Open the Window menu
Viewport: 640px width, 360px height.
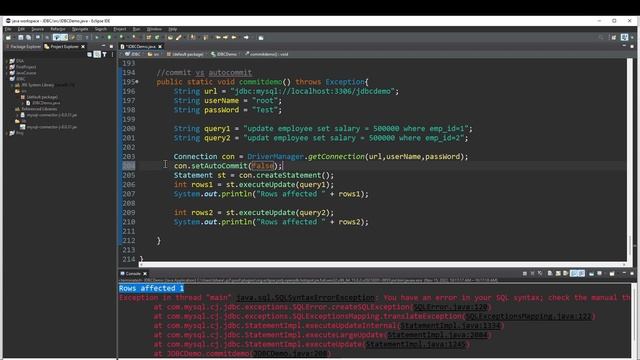point(154,29)
